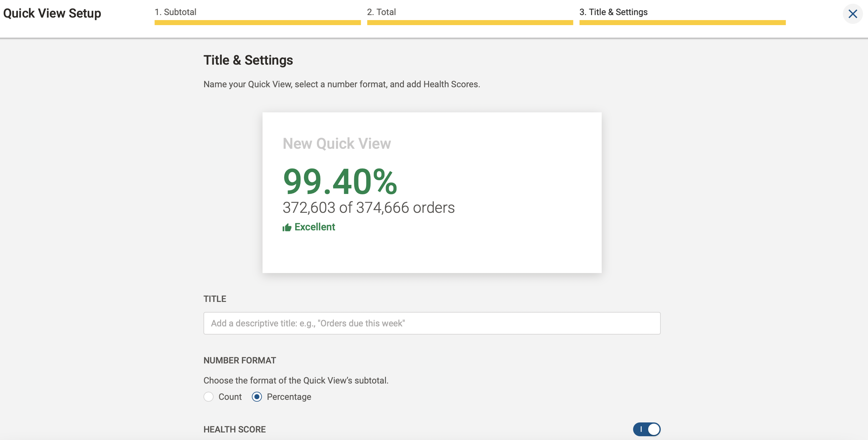Close the Quick View Setup dialog
This screenshot has width=868, height=440.
(x=853, y=14)
